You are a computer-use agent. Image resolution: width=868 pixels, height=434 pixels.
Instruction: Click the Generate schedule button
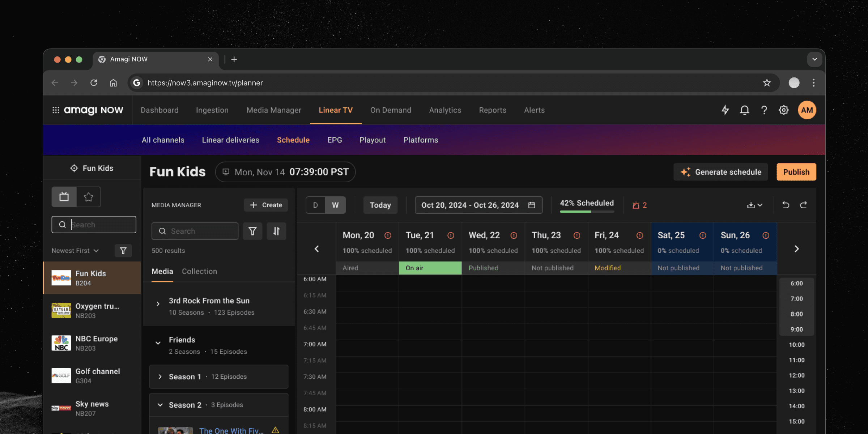pyautogui.click(x=721, y=172)
